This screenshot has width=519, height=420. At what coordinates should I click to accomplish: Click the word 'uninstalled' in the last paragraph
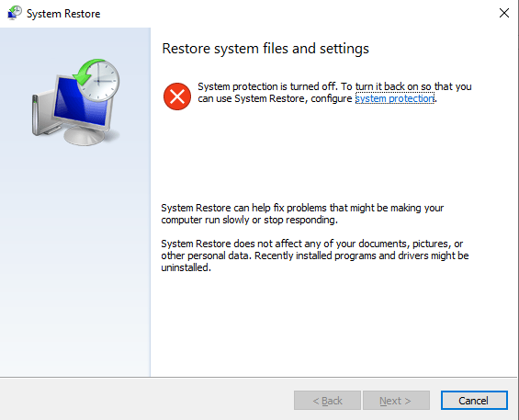pos(185,267)
